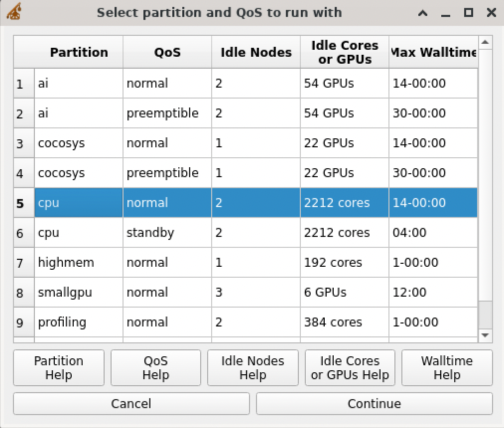Click the scrollbar down arrow
Image resolution: width=504 pixels, height=428 pixels.
(486, 335)
